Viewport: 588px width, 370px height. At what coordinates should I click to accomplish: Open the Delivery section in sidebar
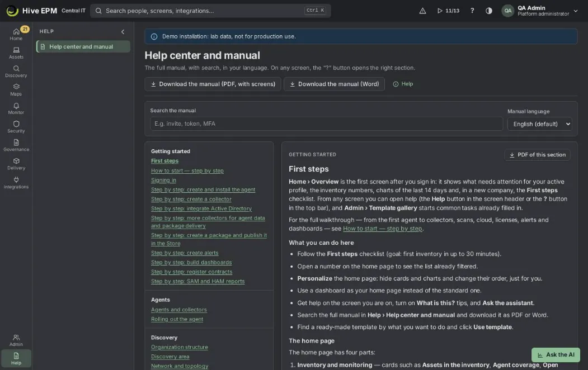click(x=16, y=164)
